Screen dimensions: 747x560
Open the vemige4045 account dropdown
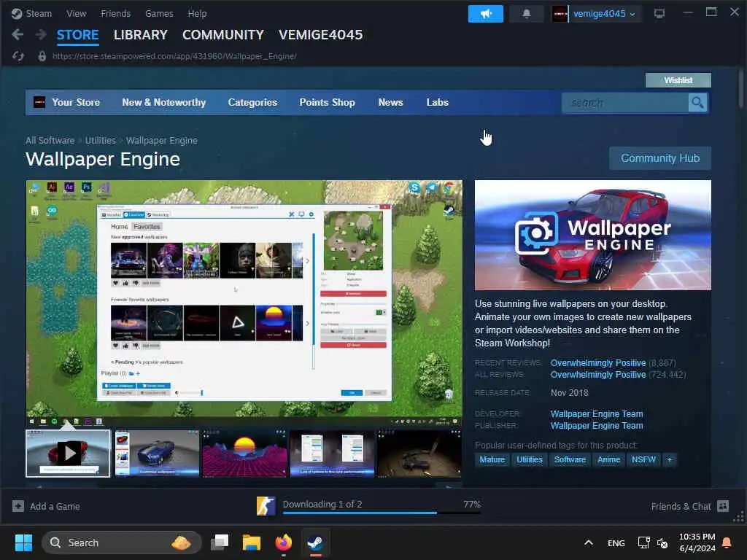coord(604,14)
